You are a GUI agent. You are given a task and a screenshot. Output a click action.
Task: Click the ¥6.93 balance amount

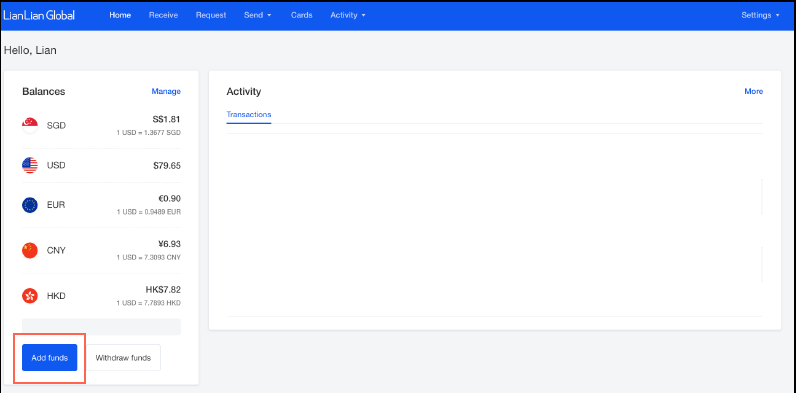coord(169,244)
